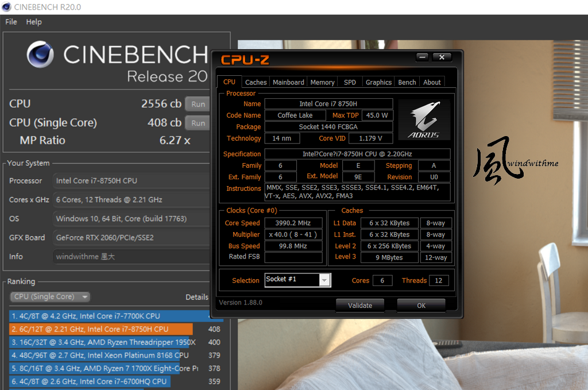Run the CPU (Single Core) benchmark

tap(198, 123)
